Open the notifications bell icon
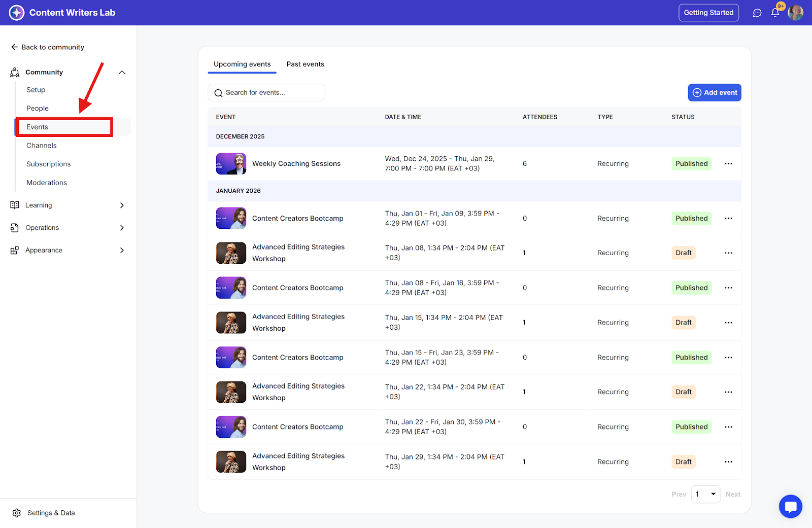Screen dimensions: 812x528 click(x=775, y=13)
